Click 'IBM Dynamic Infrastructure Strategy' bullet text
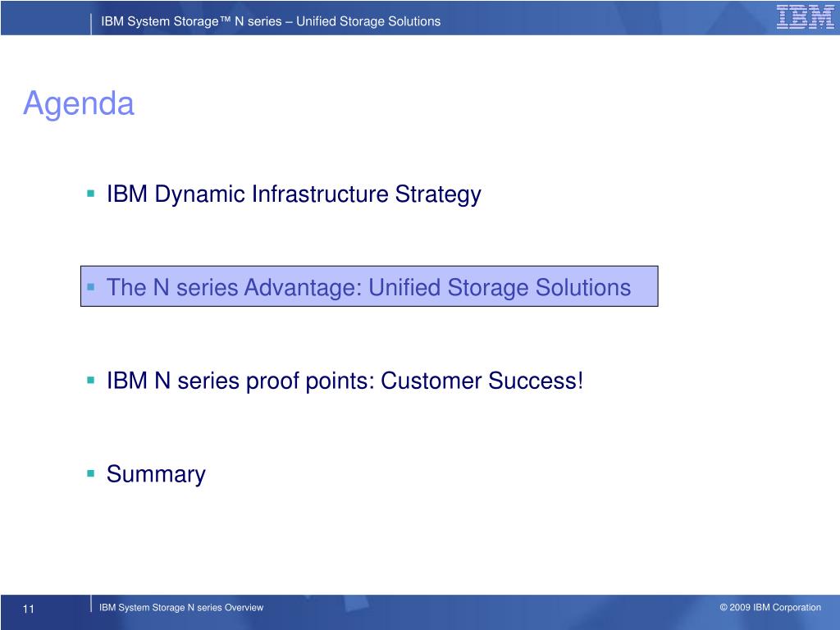Screen dimensions: 840x630 (294, 194)
